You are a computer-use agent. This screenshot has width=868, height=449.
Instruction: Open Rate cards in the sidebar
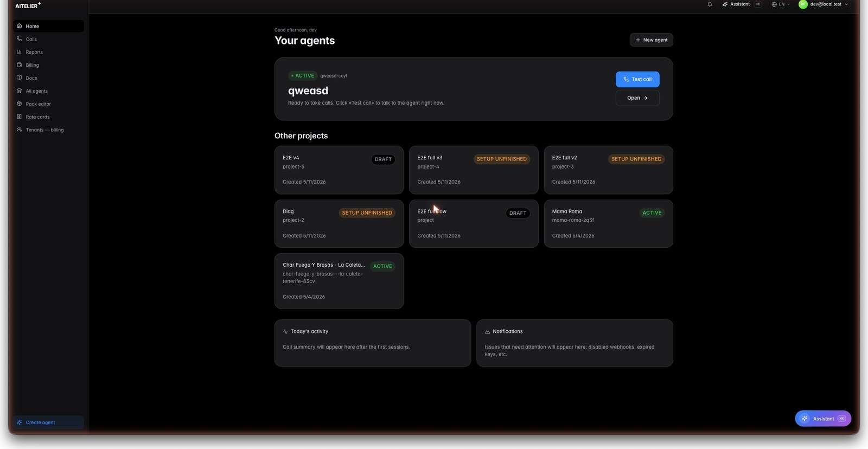click(x=49, y=117)
